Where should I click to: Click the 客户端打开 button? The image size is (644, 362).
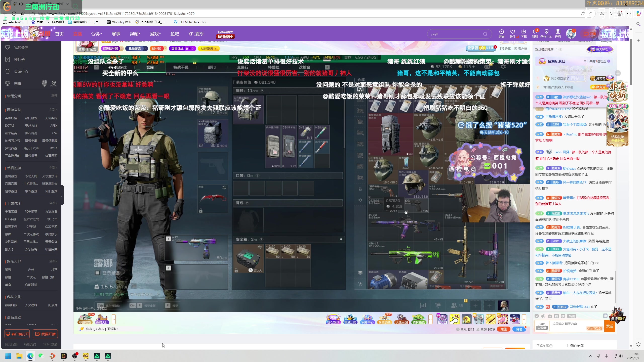click(x=17, y=334)
